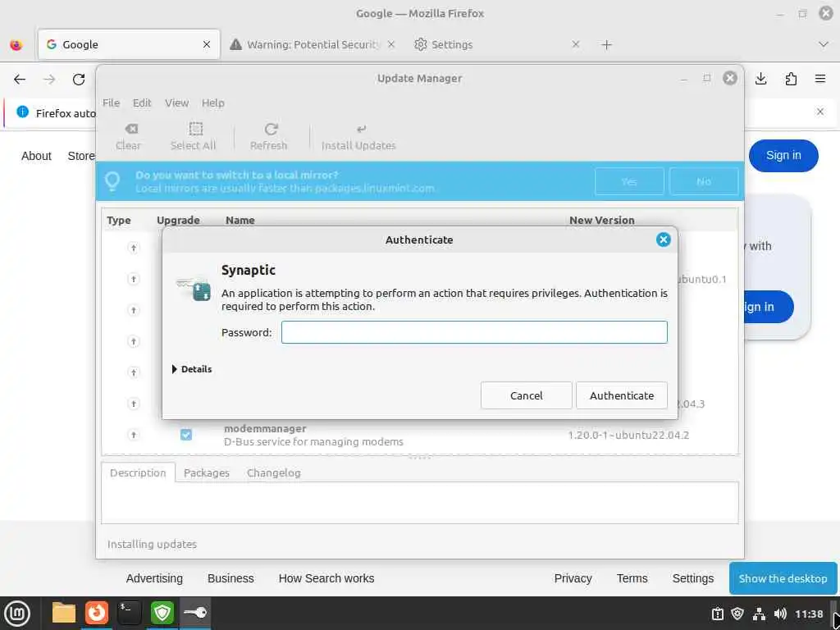Select the modemmanager package row
Screen dimensions: 840x630
[419, 435]
